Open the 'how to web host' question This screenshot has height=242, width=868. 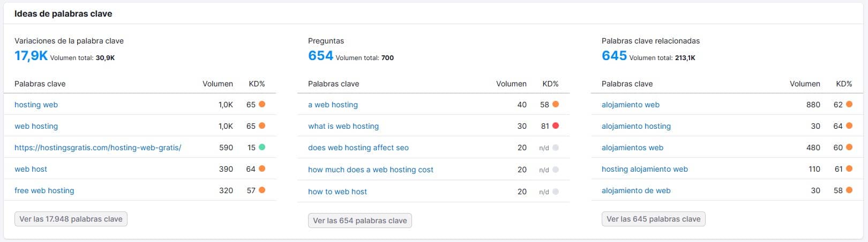coord(338,192)
